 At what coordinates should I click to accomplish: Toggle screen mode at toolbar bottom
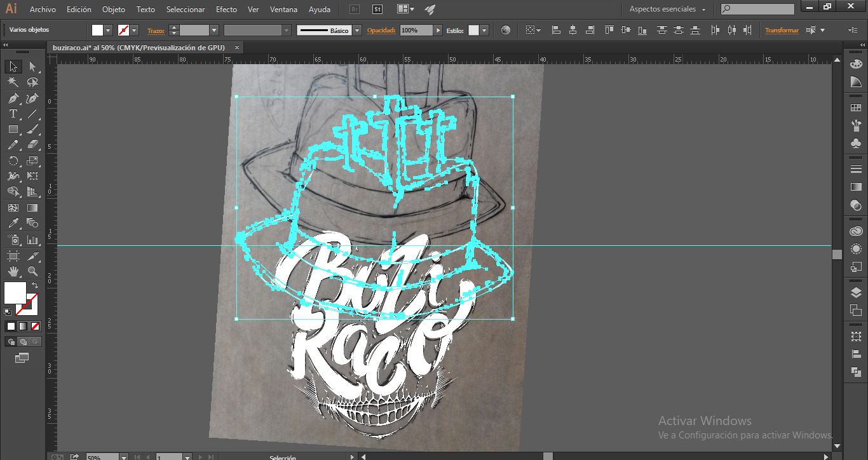click(22, 358)
